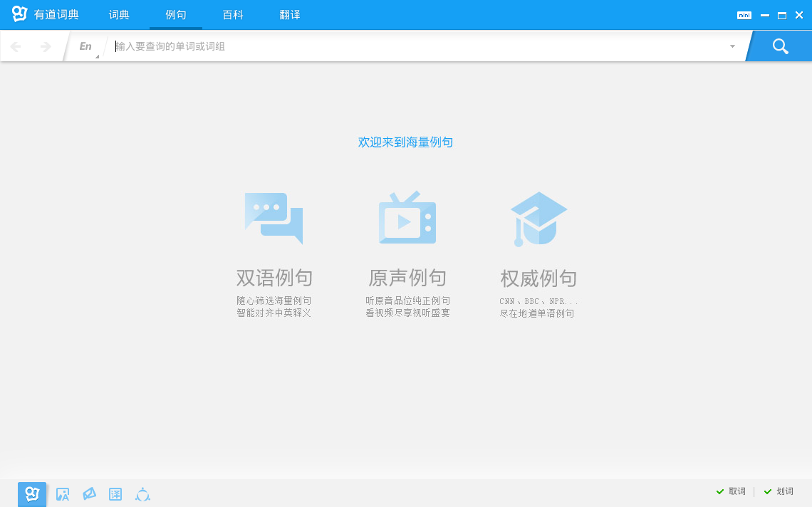Close the Youdao dictionary window
The width and height of the screenshot is (812, 507).
coord(799,16)
